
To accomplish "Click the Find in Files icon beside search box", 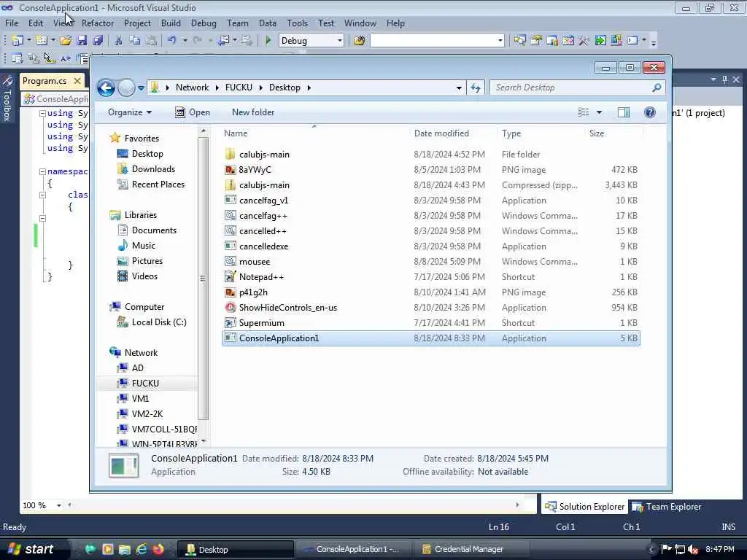I will click(x=360, y=41).
